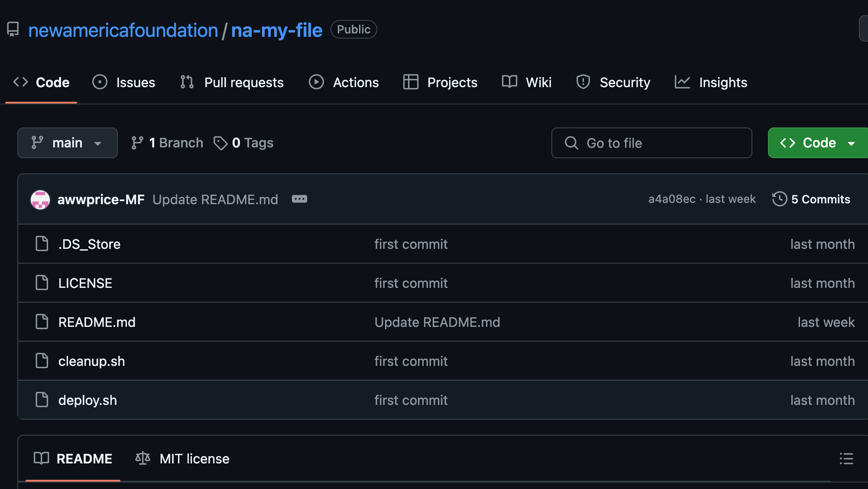Click last month timestamp in deploy.sh row

click(x=823, y=400)
